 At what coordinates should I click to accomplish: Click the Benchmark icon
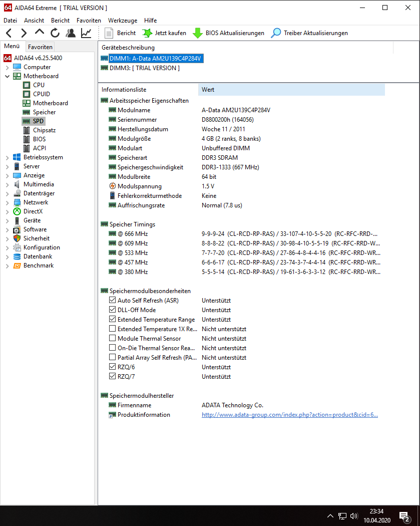17,266
